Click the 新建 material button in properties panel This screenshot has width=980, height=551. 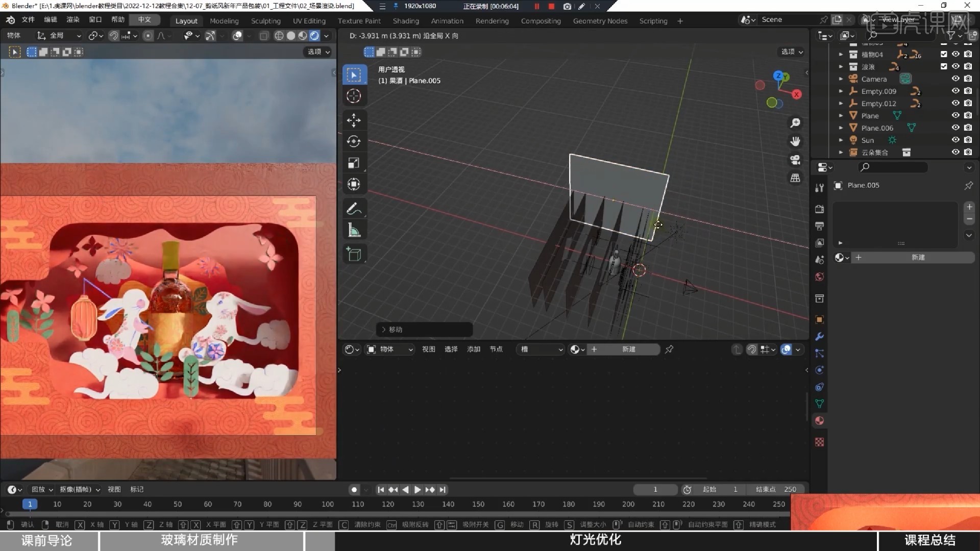(917, 258)
